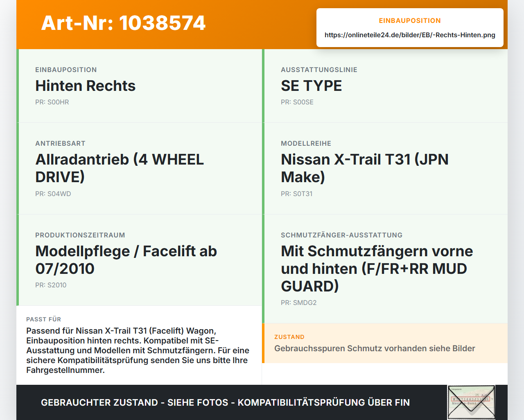
Task: Select Nissan X-Trail T31 (JPN Make) text
Action: (x=365, y=168)
